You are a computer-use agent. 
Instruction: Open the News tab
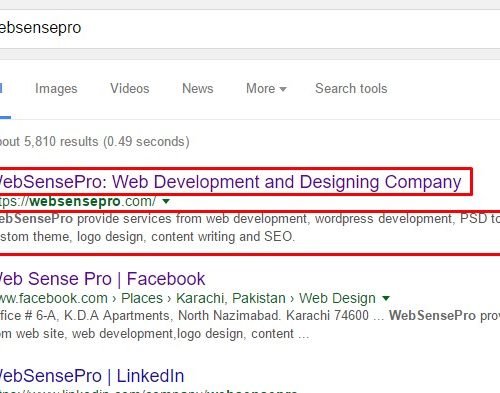click(197, 89)
